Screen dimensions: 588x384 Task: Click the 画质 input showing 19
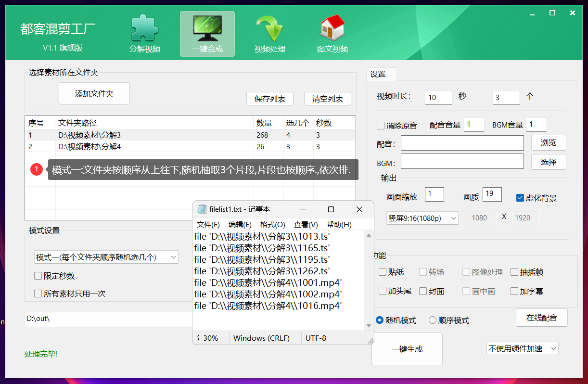coord(492,194)
